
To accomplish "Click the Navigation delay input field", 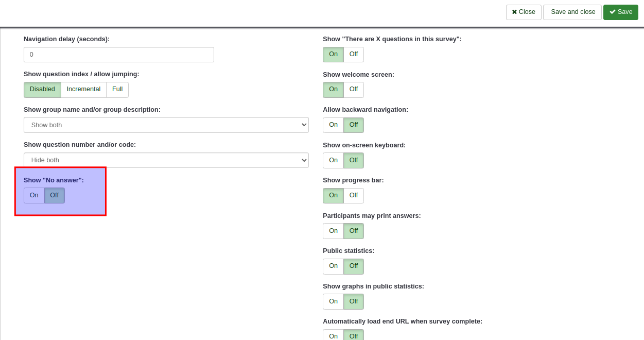I will click(x=118, y=55).
